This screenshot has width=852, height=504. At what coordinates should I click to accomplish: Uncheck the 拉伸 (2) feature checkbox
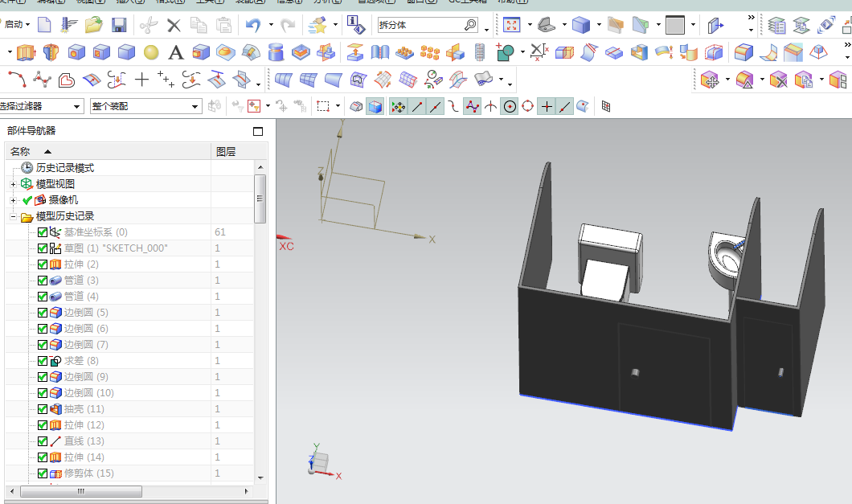point(43,264)
